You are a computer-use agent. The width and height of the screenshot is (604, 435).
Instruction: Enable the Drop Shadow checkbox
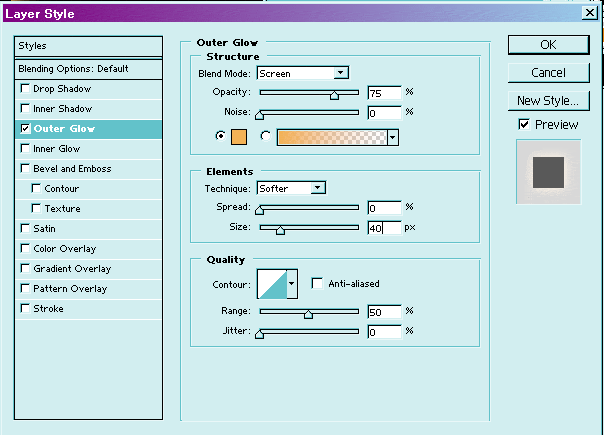click(x=24, y=89)
